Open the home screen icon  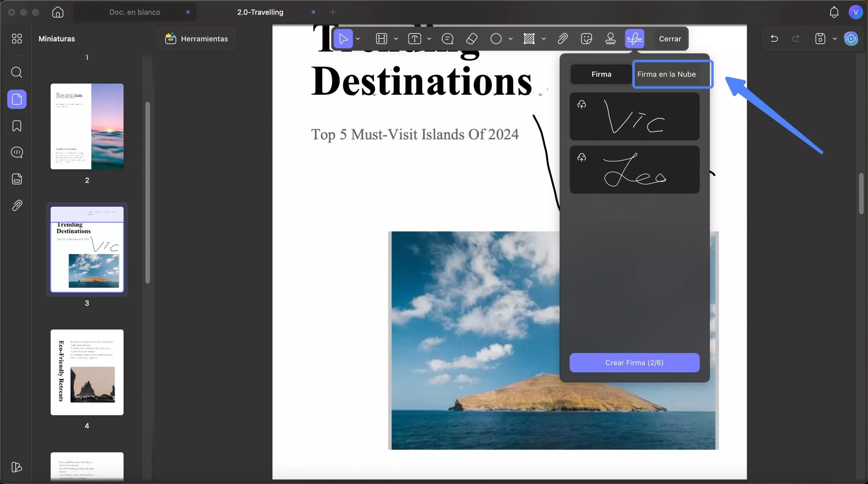point(58,12)
